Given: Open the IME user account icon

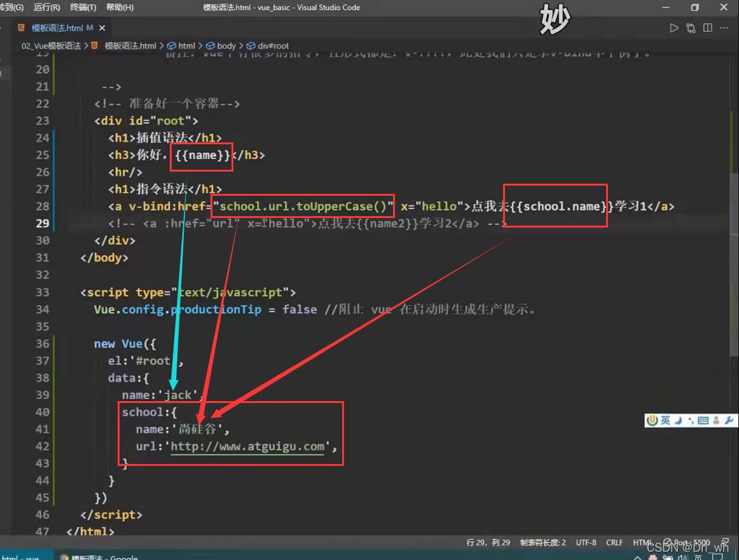Looking at the screenshot, I should (716, 420).
